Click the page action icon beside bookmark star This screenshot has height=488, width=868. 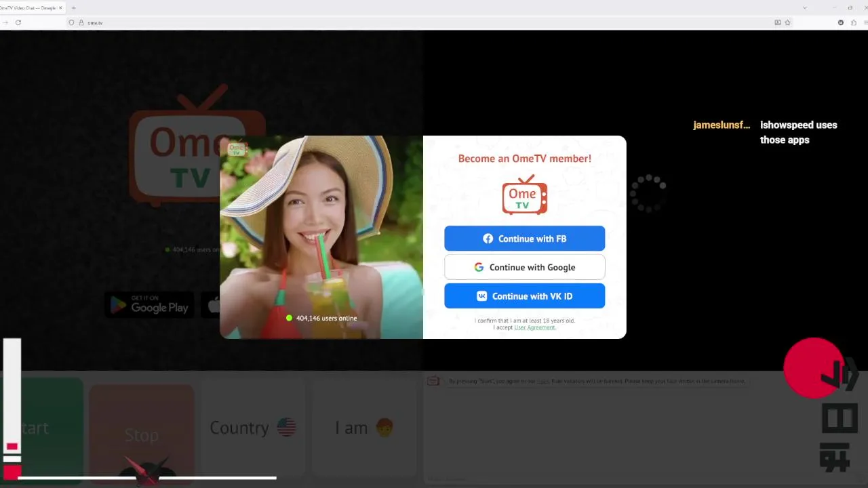[x=778, y=22]
